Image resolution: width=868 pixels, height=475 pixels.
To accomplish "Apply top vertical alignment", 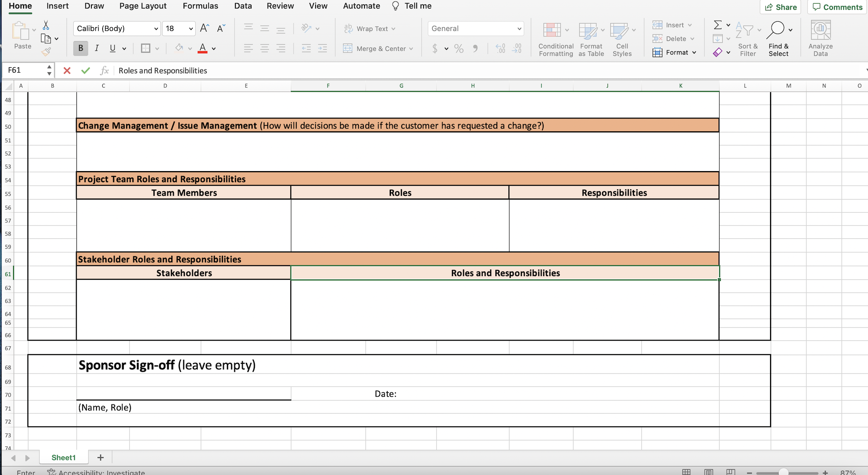I will [248, 28].
